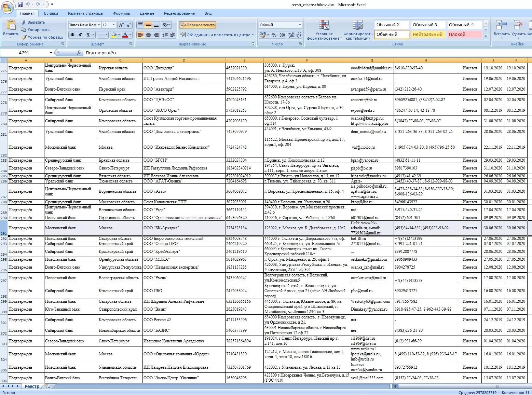
Task: Apply percent style
Action: [x=274, y=35]
